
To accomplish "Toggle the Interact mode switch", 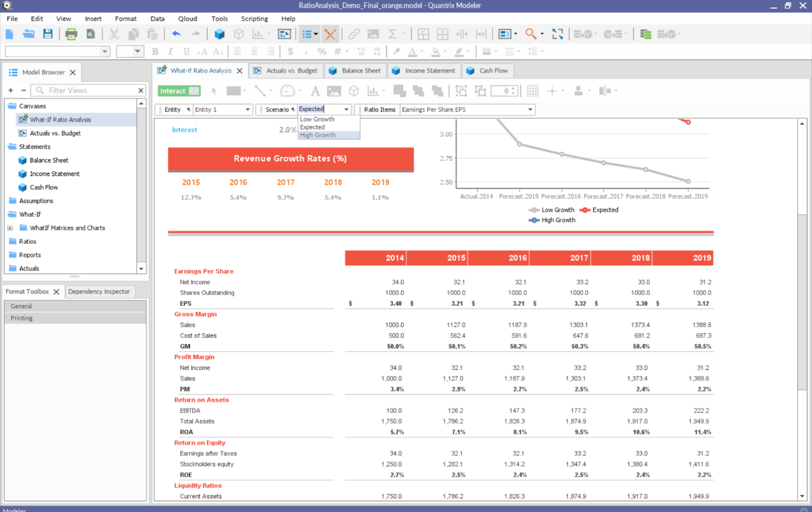I will point(179,91).
